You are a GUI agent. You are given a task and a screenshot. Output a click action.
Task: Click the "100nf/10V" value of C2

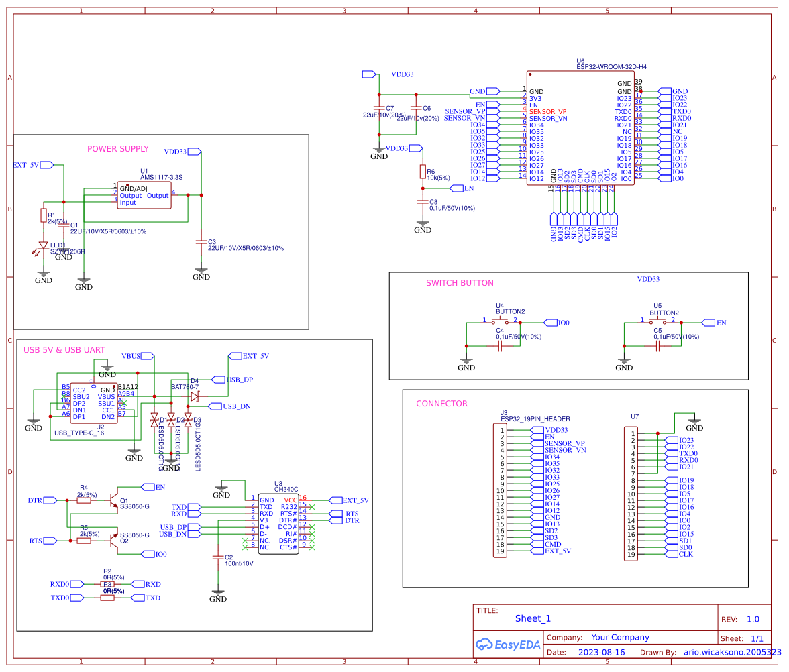239,564
